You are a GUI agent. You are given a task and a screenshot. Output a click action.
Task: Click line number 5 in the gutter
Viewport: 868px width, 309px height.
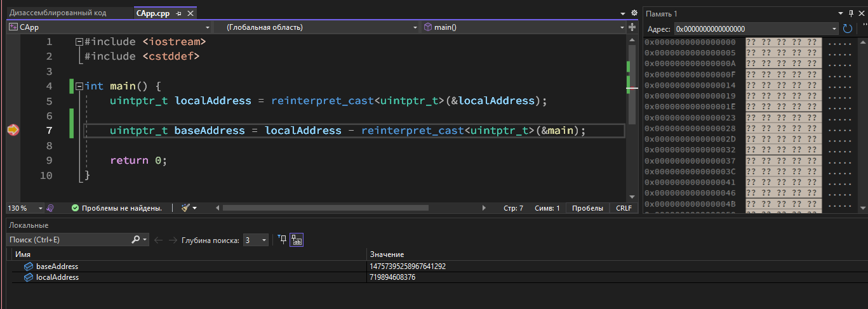[x=50, y=101]
